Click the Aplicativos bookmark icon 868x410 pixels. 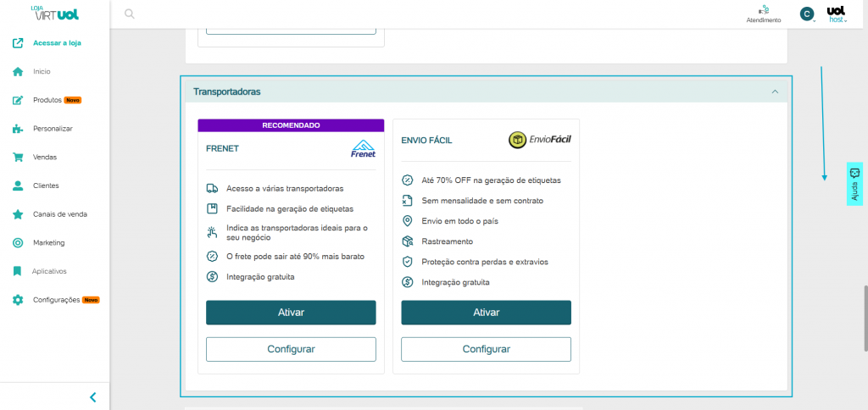tap(18, 271)
